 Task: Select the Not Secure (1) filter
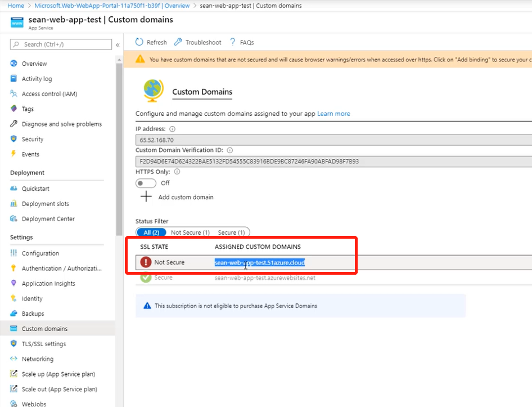[190, 232]
